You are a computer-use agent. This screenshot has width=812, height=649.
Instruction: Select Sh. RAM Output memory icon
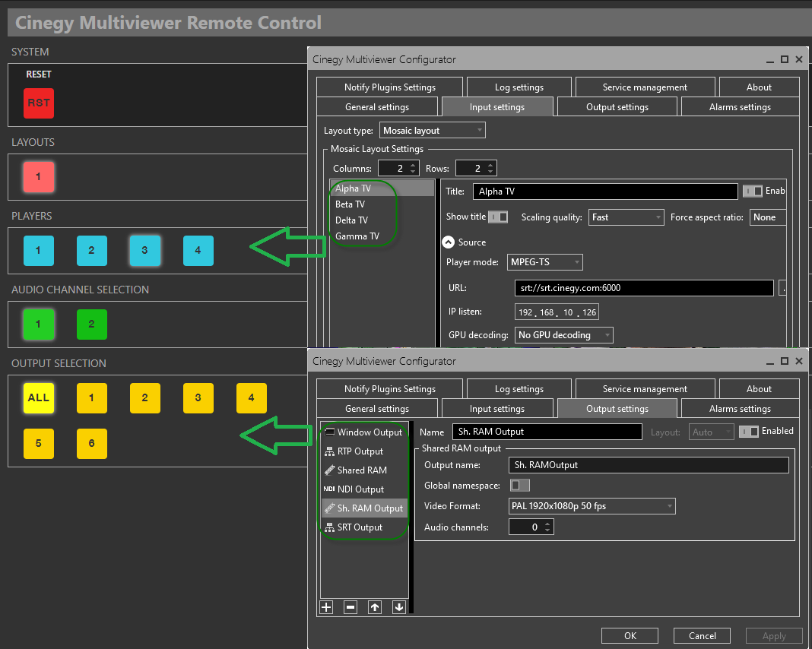point(329,508)
